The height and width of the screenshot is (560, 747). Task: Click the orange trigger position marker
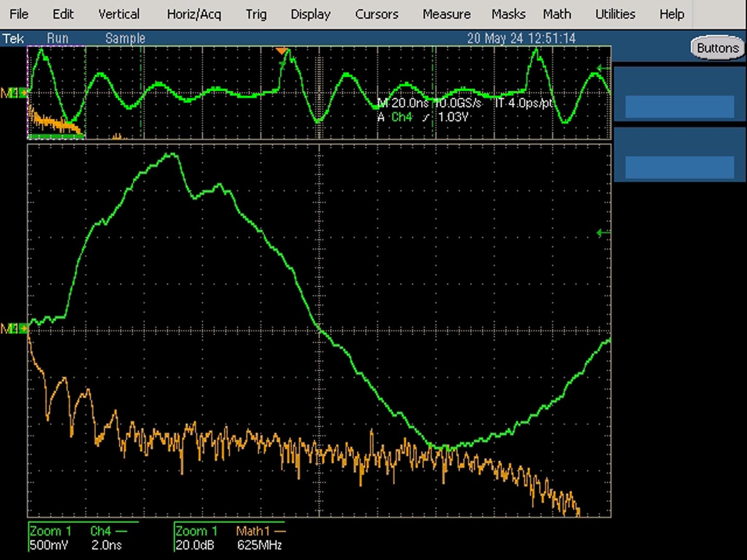[x=282, y=51]
